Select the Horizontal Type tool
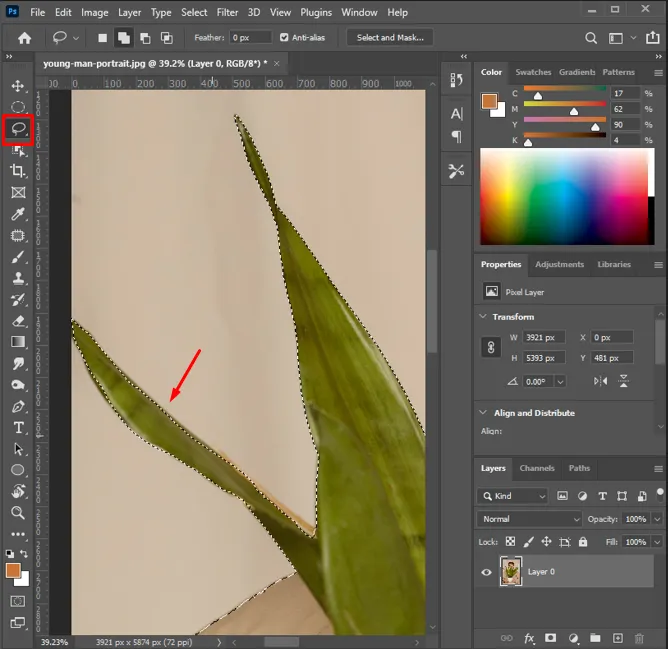Image resolution: width=668 pixels, height=649 pixels. tap(18, 427)
